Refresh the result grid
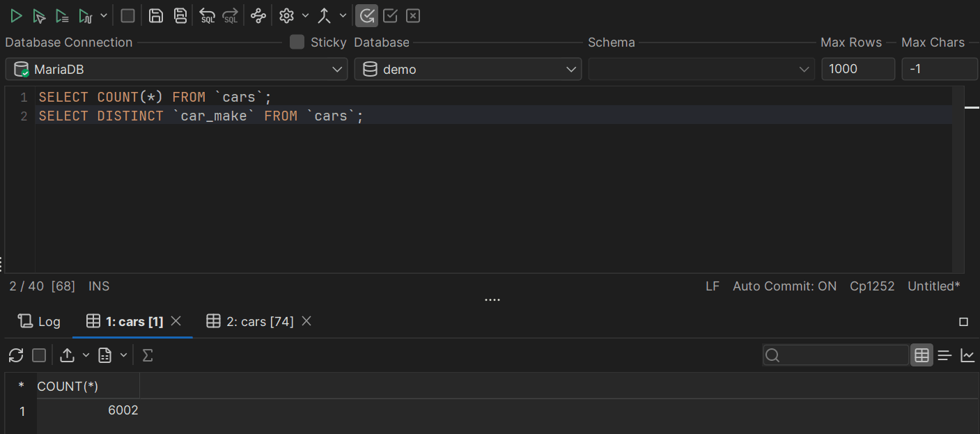The image size is (980, 434). click(16, 355)
